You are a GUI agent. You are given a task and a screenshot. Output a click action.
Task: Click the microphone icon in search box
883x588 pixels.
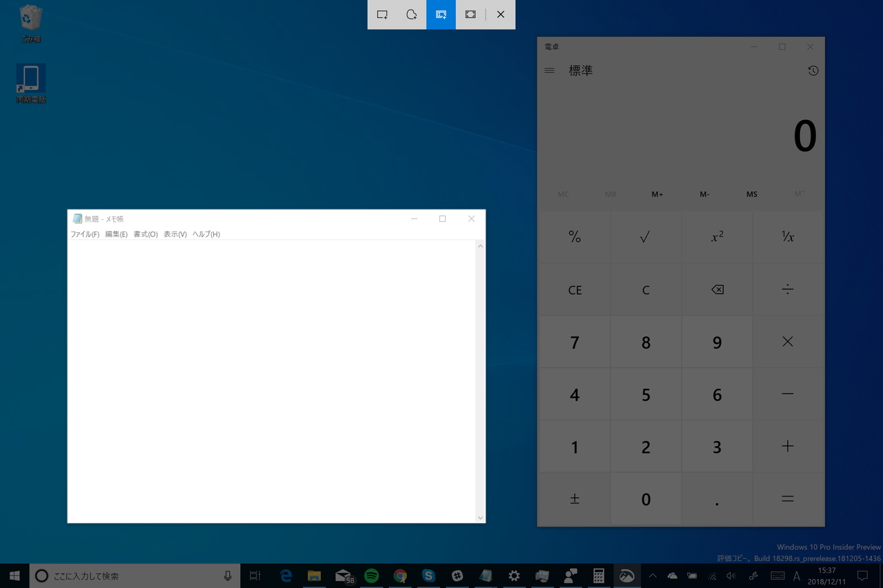228,576
